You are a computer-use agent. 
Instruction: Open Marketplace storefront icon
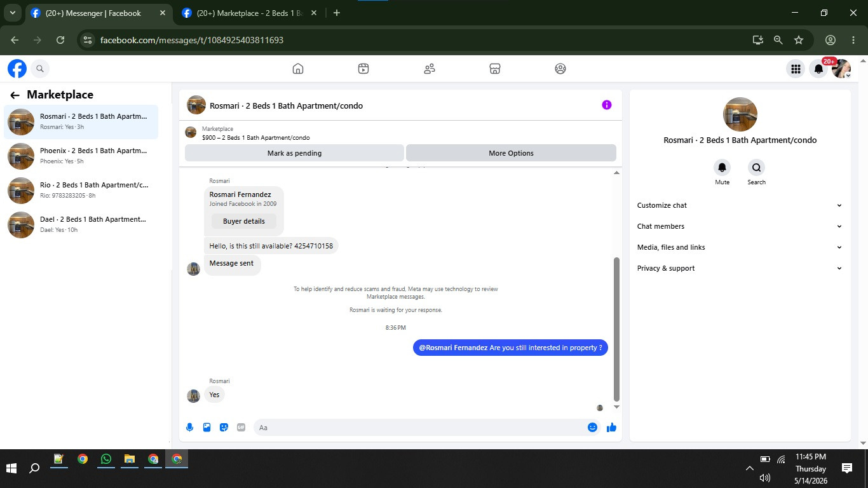(495, 69)
